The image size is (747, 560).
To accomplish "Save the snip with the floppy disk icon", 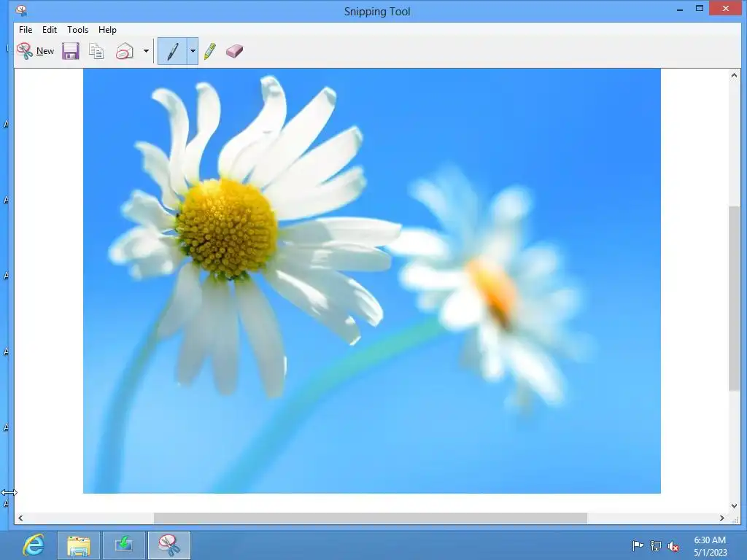I will (x=71, y=51).
